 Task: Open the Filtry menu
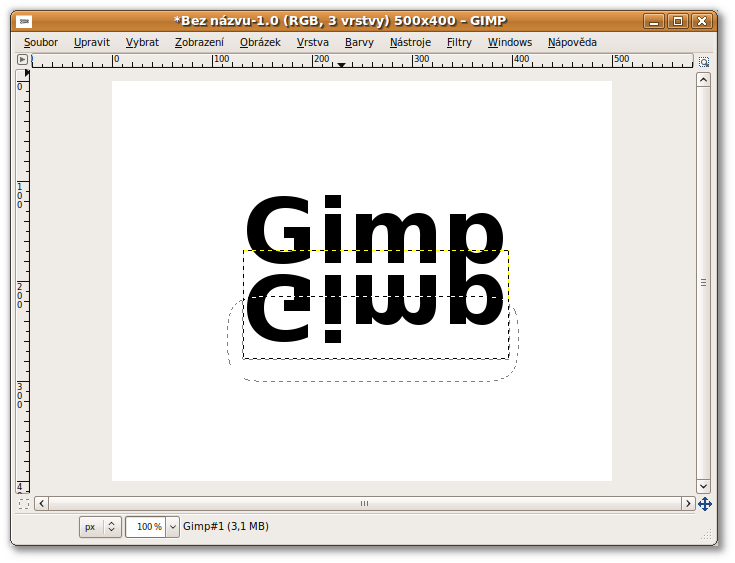coord(459,42)
